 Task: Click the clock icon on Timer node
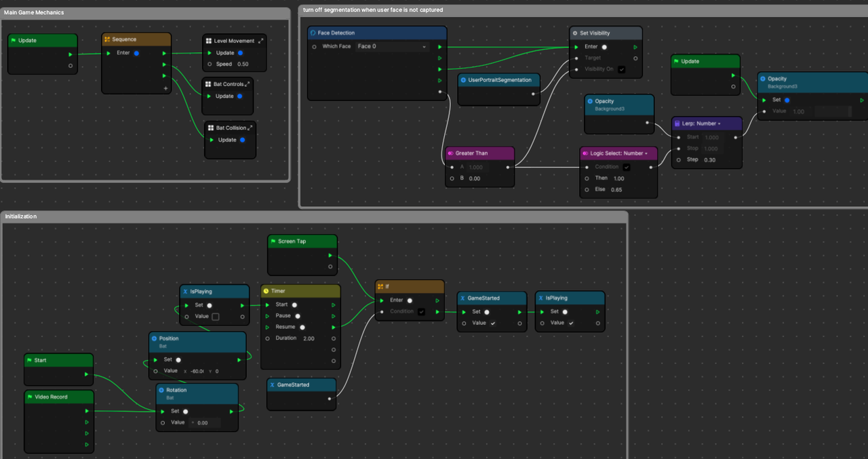point(266,291)
